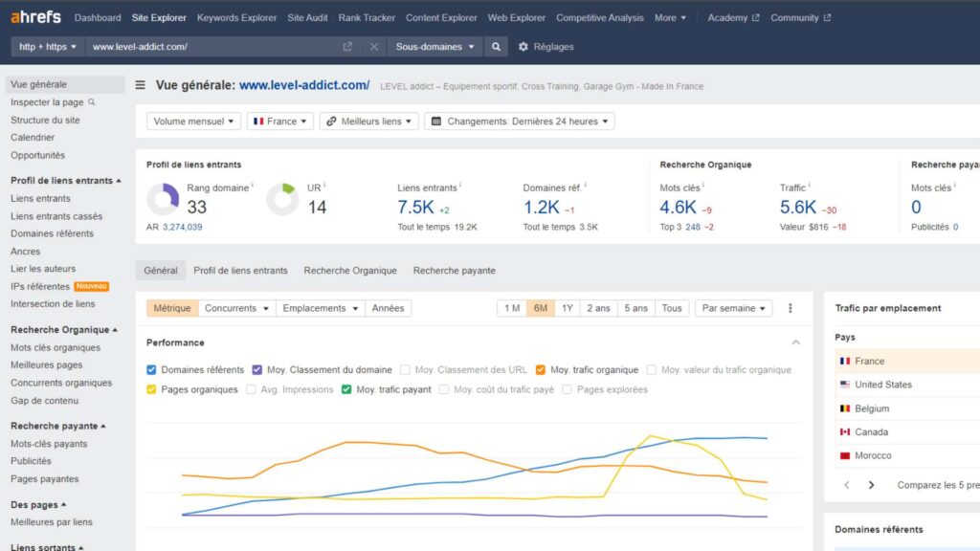Viewport: 980px width, 551px height.
Task: Click the search magnifier button in URL bar
Action: (496, 47)
